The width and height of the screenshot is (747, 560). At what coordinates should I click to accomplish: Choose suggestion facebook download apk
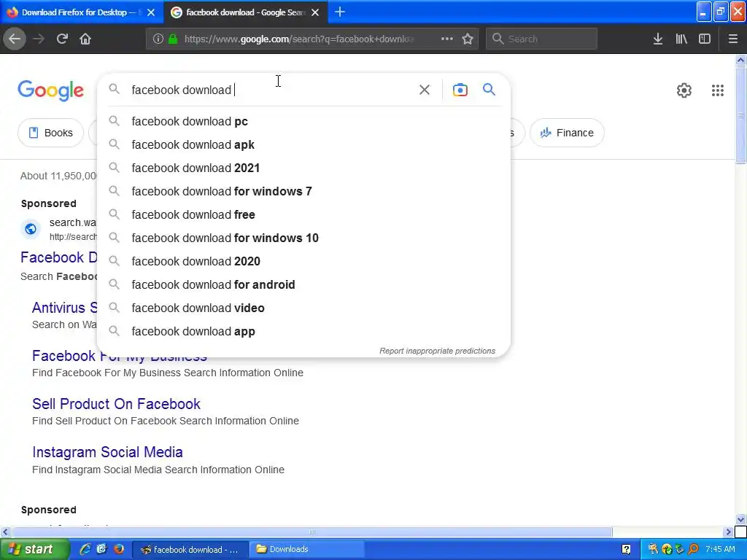click(303, 145)
